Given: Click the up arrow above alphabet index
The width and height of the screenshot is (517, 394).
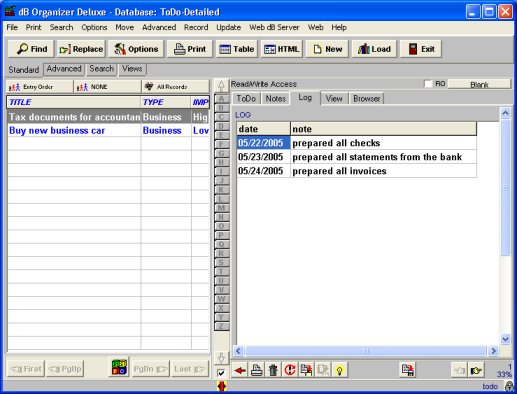Looking at the screenshot, I should pos(221,86).
